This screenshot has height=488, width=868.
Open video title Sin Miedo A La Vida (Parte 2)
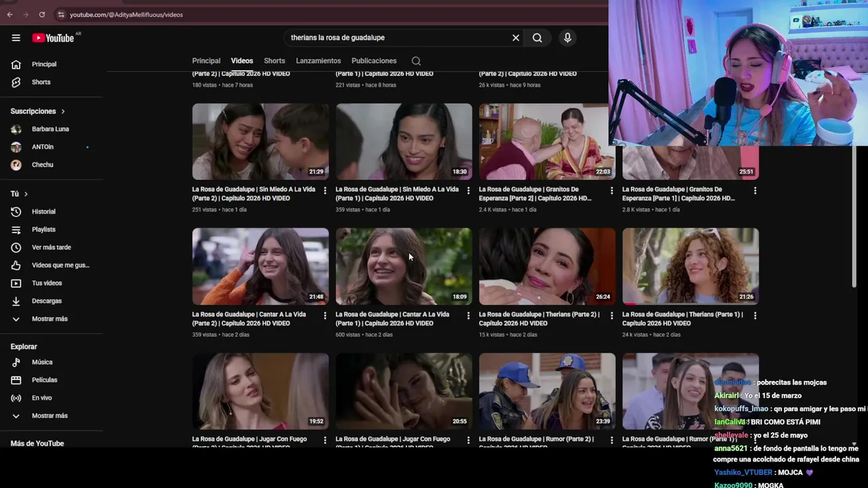[254, 194]
